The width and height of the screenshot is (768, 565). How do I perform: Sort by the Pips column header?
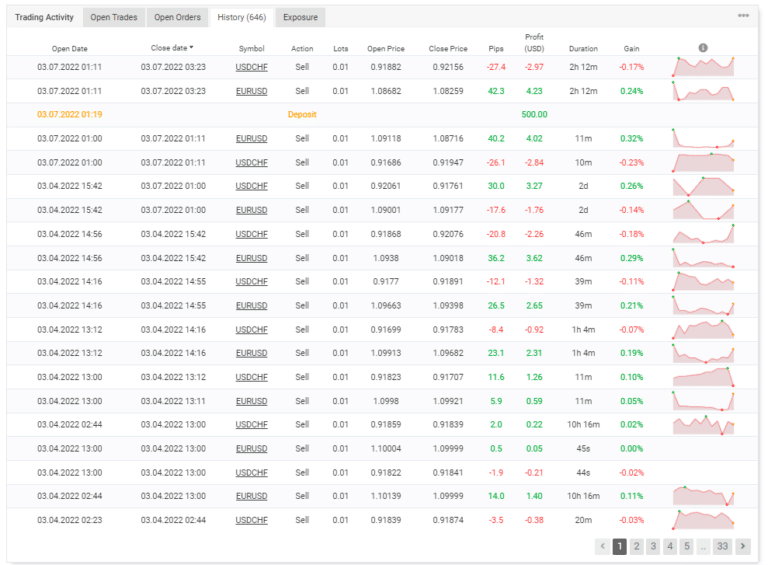click(x=495, y=48)
